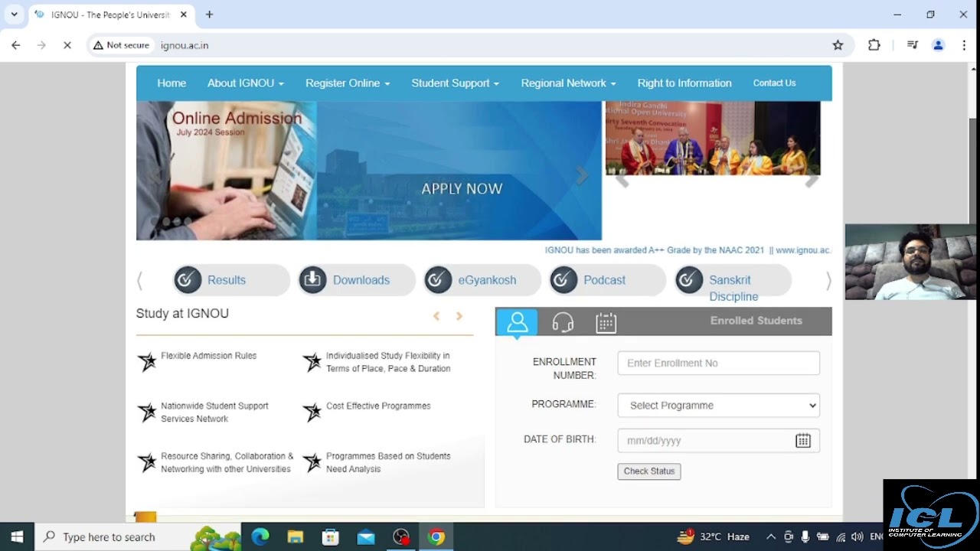Click the APPLY NOW banner
Viewport: 980px width, 551px height.
(462, 189)
